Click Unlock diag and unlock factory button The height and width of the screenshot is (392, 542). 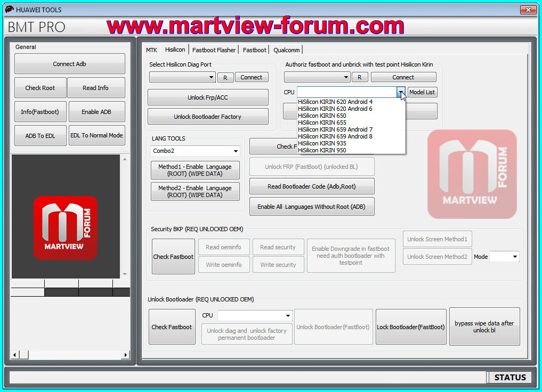point(247,334)
